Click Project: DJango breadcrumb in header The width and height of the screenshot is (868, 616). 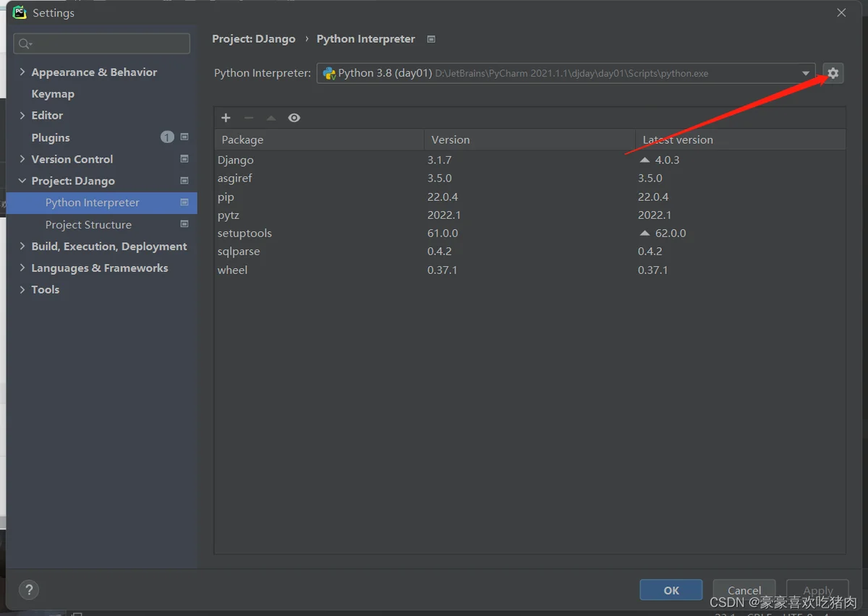254,39
